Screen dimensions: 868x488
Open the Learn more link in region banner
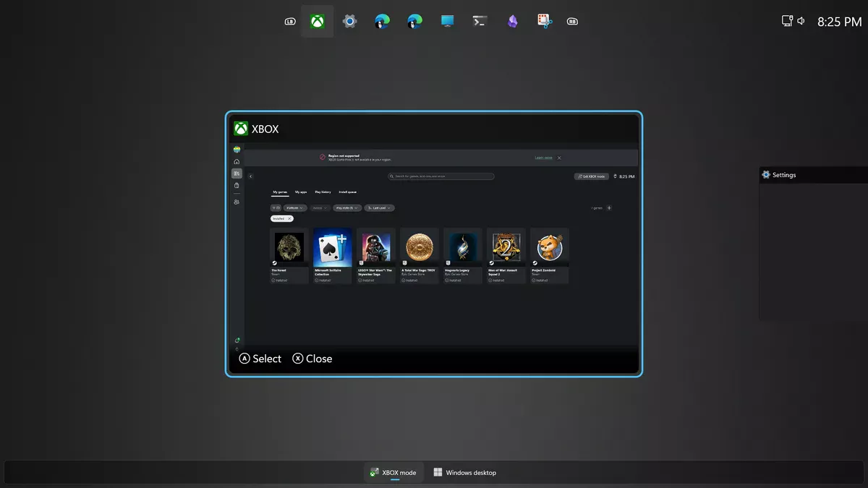coord(543,158)
